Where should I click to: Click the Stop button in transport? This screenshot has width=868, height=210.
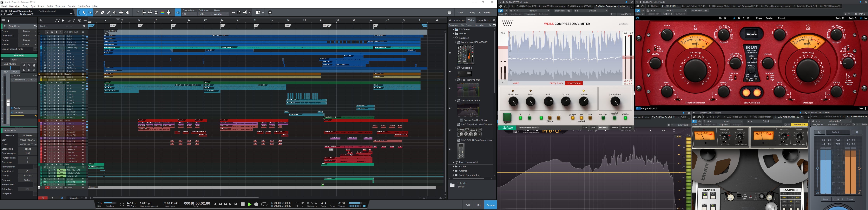[243, 204]
